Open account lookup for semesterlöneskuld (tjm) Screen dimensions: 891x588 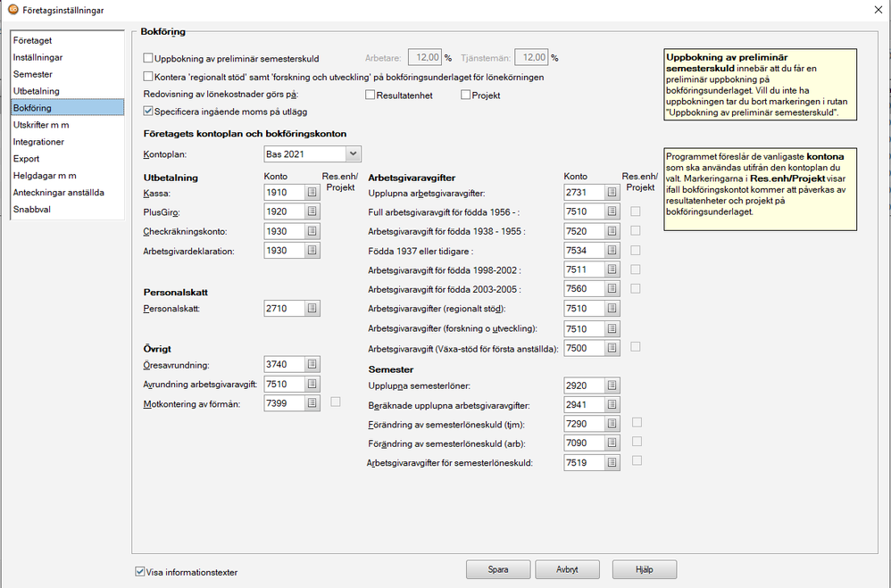click(612, 425)
